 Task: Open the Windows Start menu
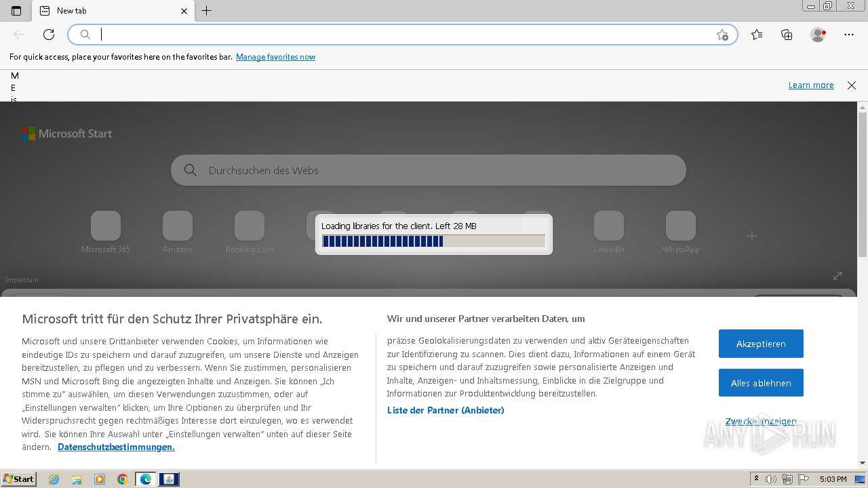18,479
